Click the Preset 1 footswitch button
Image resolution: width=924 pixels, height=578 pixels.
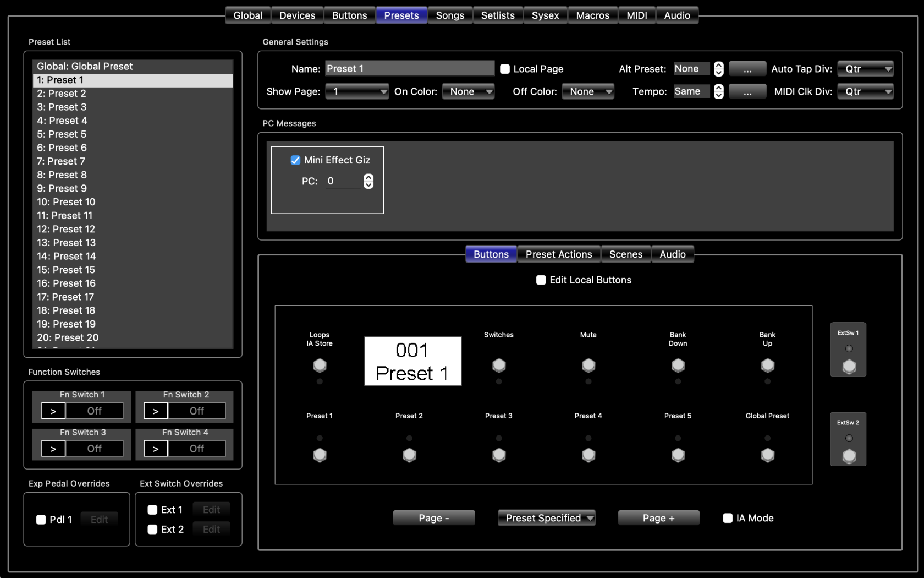tap(320, 455)
